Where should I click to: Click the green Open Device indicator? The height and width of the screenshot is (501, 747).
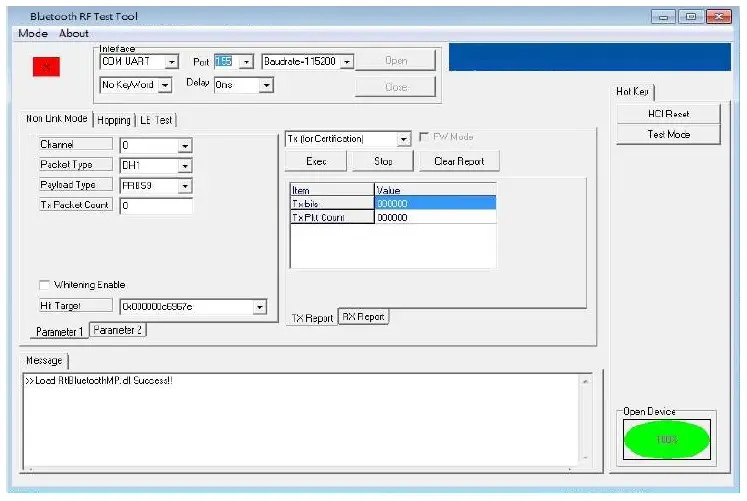tap(666, 439)
